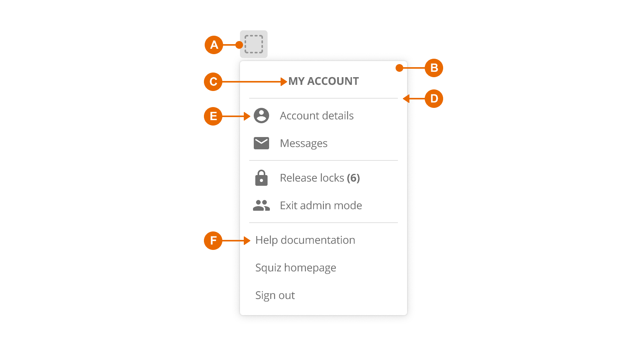Click the orange D annotation marker
The image size is (644, 347).
point(434,99)
